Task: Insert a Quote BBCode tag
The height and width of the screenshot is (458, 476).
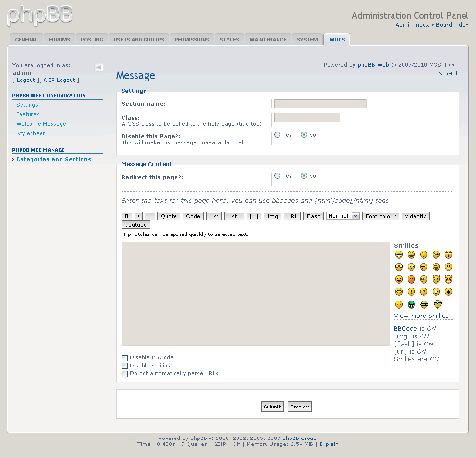Action: (169, 216)
